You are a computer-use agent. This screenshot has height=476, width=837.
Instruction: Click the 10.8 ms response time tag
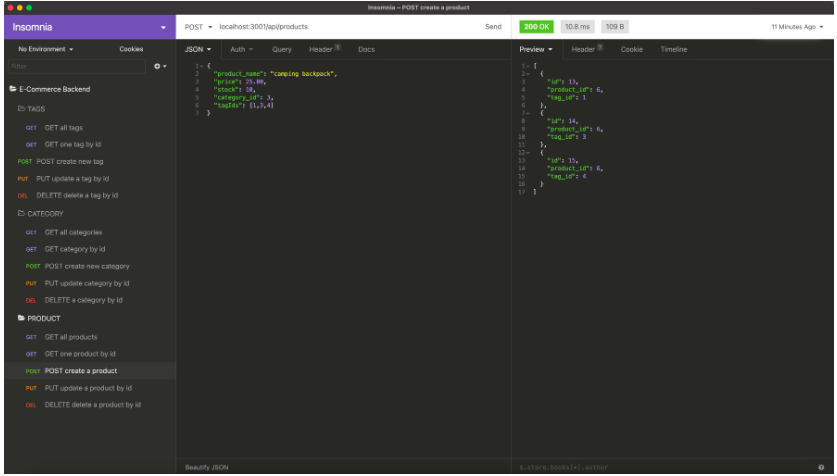[x=577, y=27]
